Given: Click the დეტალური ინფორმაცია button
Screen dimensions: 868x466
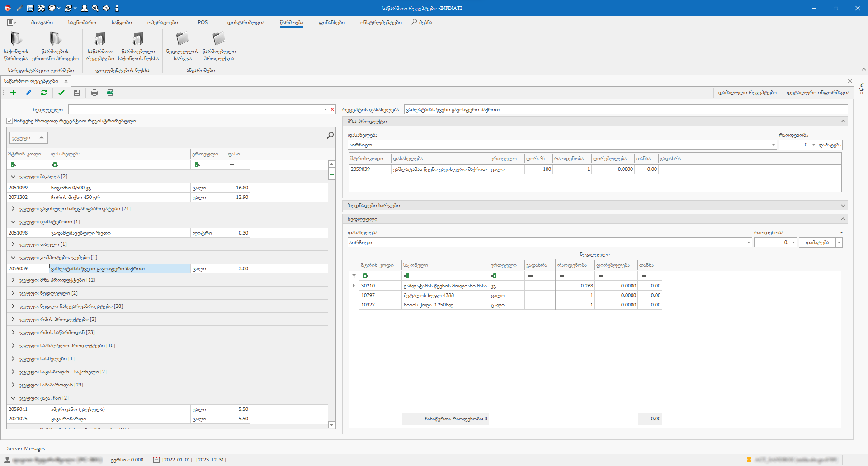Looking at the screenshot, I should (817, 93).
